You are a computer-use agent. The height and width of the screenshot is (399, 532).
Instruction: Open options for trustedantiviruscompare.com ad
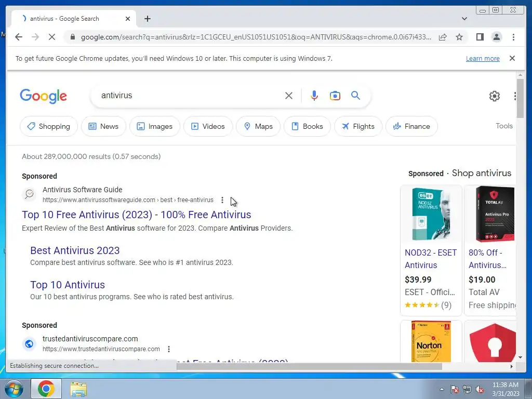(169, 349)
